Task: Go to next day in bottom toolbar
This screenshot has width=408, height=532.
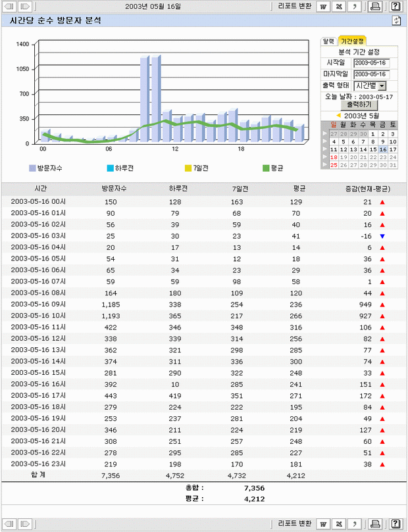Action: 25,524
